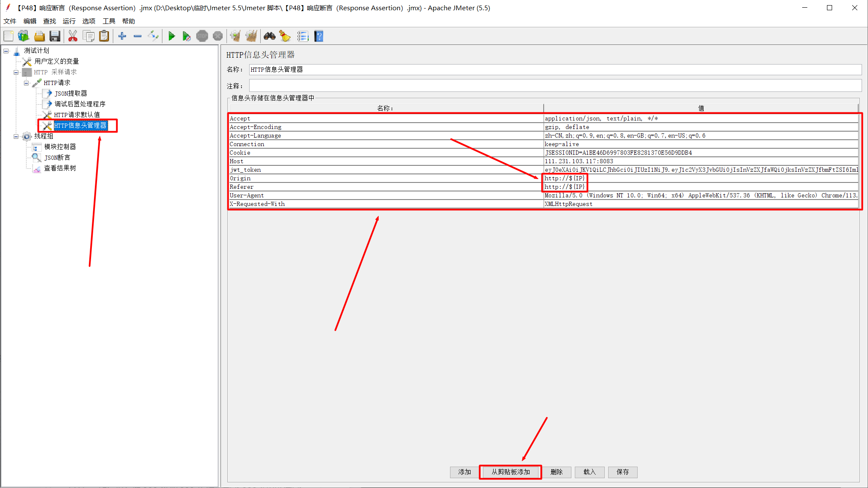
Task: Click the 从剪贴板添加 button
Action: click(x=510, y=472)
